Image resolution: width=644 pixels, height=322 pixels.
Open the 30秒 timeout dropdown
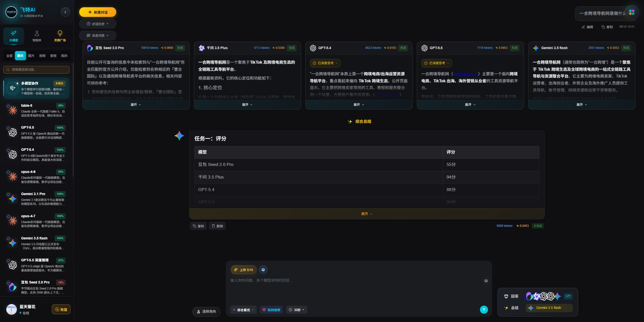(x=297, y=310)
